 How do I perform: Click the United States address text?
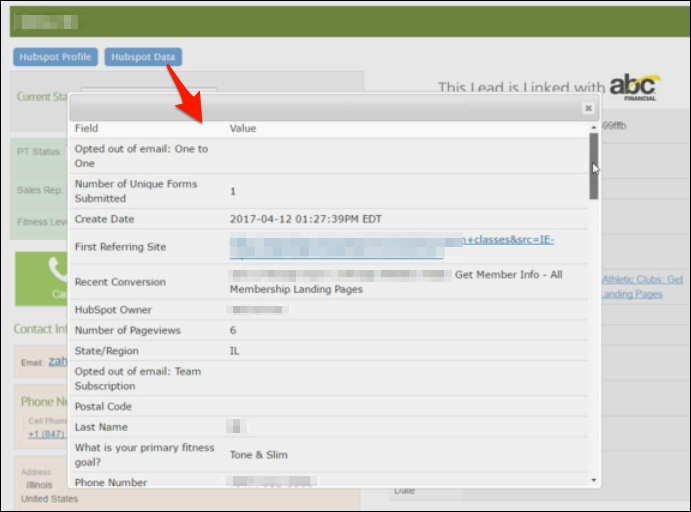pyautogui.click(x=50, y=499)
